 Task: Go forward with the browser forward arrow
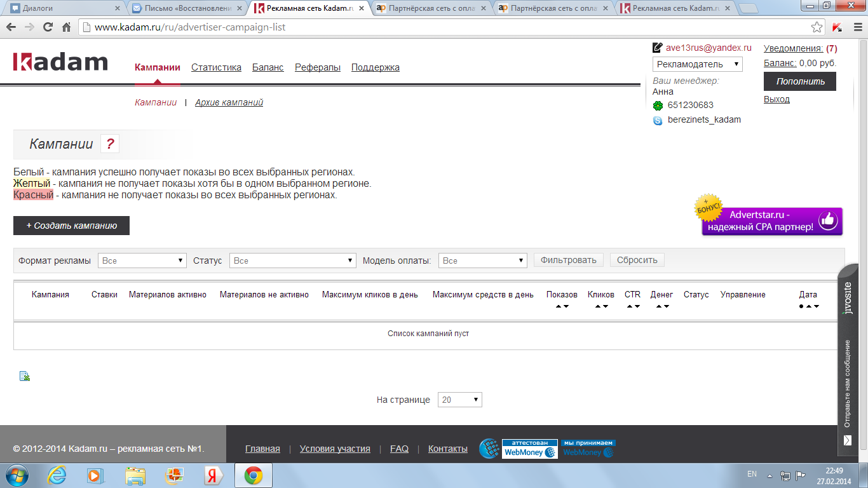coord(29,27)
